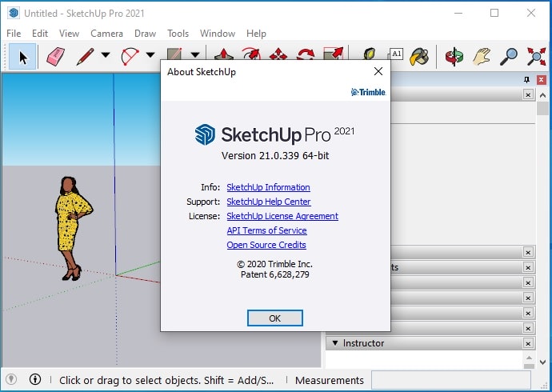Click OK in About SketchUp dialog

click(x=275, y=318)
